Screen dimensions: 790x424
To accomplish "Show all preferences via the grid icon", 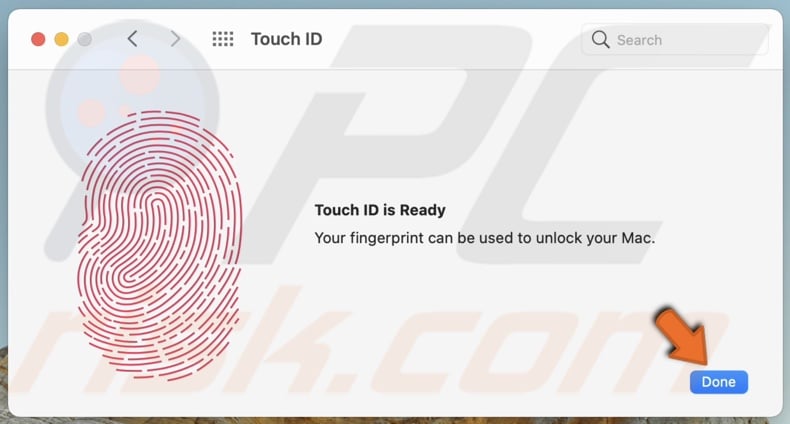I will (223, 39).
